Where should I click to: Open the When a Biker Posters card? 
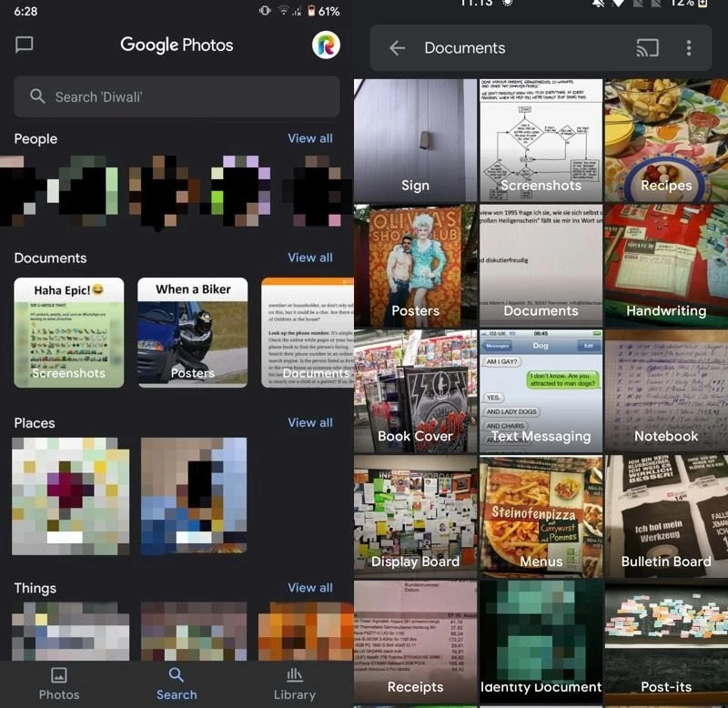point(193,332)
